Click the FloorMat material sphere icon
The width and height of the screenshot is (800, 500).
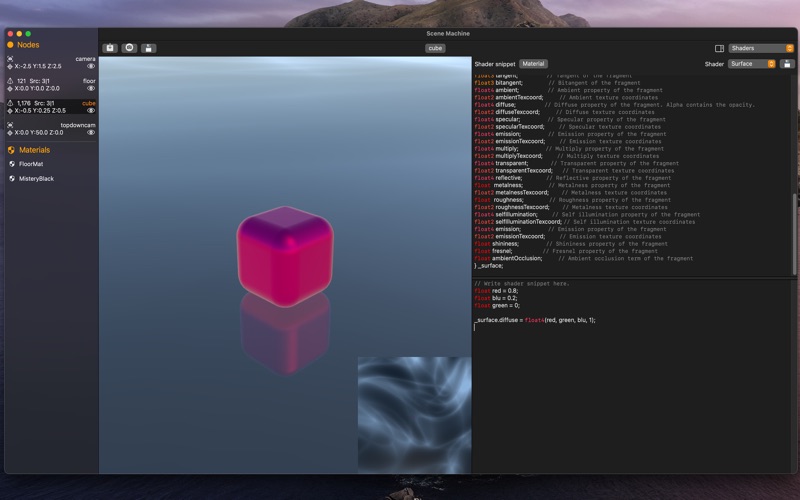click(x=12, y=164)
